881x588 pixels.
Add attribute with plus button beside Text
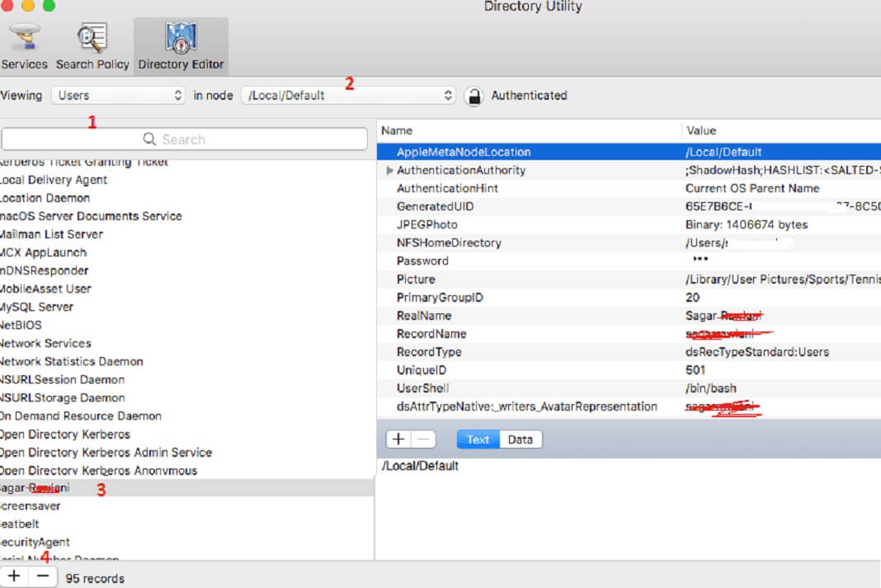tap(398, 440)
